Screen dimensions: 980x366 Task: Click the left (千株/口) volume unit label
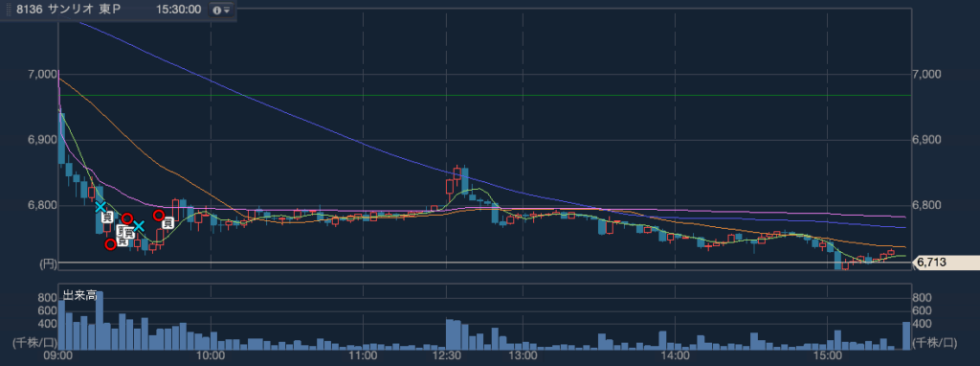34,342
